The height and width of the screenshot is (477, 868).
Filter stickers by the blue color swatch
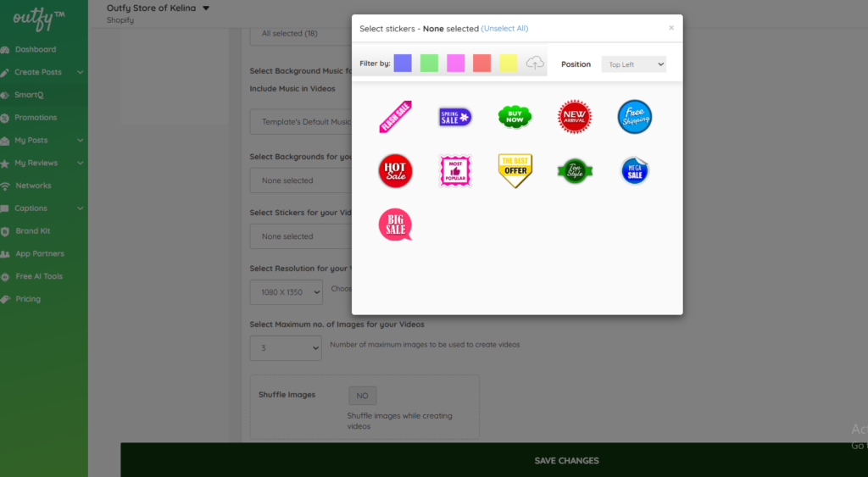point(403,64)
